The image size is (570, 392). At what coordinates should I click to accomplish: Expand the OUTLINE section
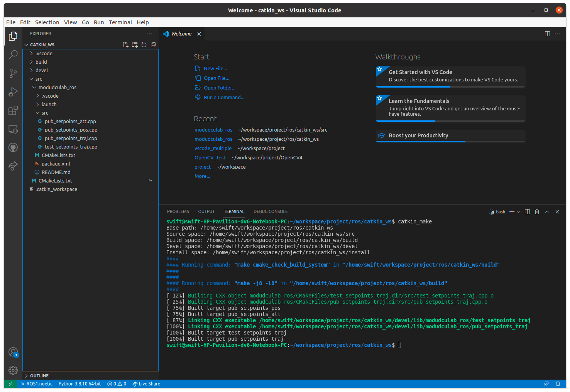tap(90, 376)
